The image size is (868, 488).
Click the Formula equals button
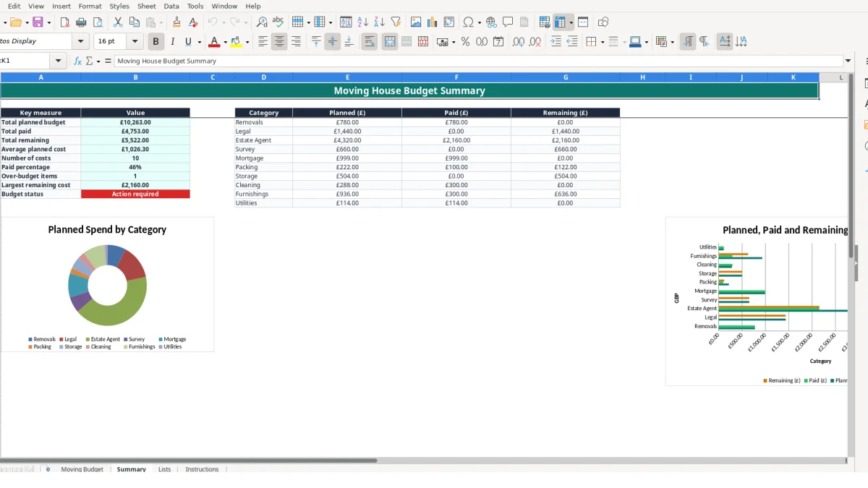point(108,61)
